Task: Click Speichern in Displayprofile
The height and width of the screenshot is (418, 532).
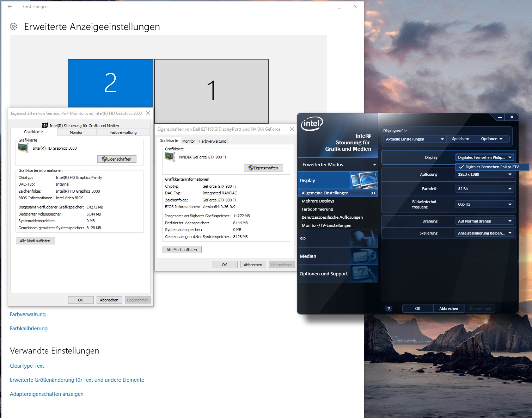Action: 461,139
